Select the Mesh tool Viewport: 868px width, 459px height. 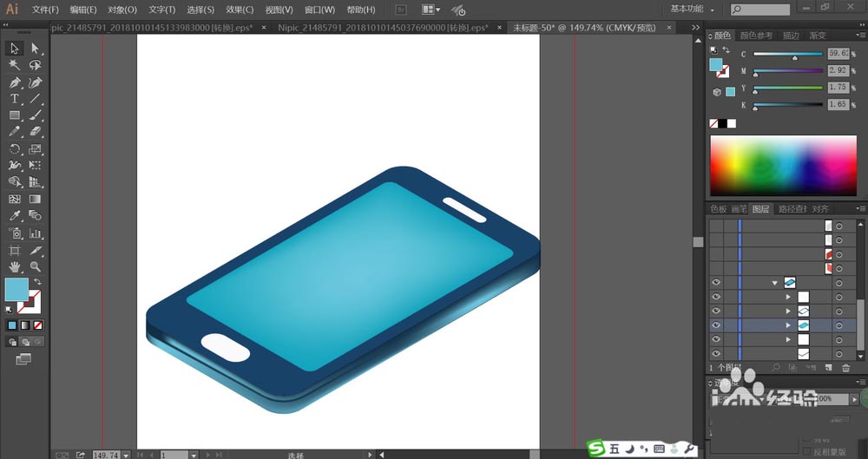(x=15, y=200)
